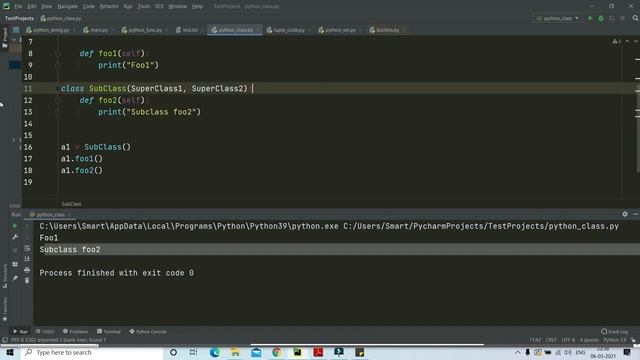The image size is (640, 360).
Task: Open Microsoft Edge from the taskbar
Action: click(x=214, y=352)
